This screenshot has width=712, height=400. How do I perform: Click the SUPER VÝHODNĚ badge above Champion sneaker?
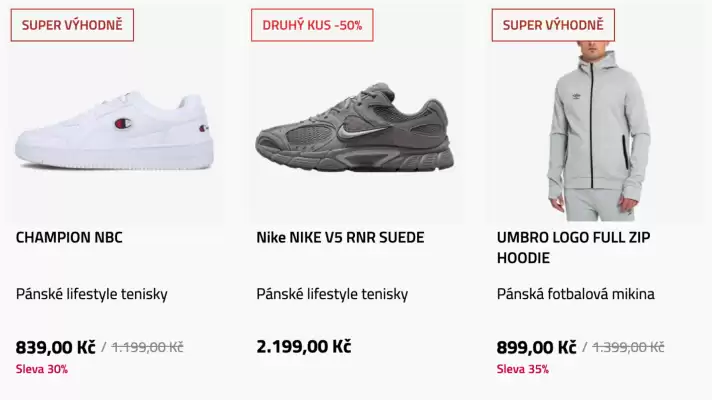tap(72, 25)
